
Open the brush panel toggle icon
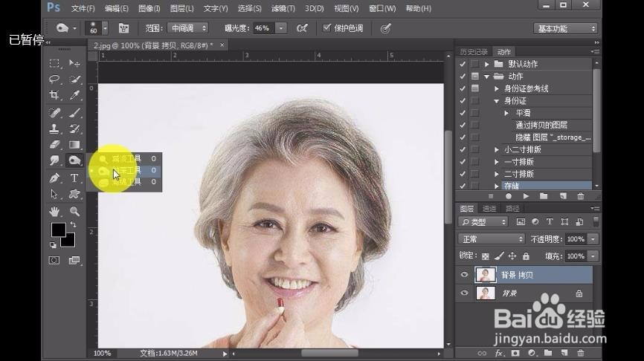click(123, 28)
